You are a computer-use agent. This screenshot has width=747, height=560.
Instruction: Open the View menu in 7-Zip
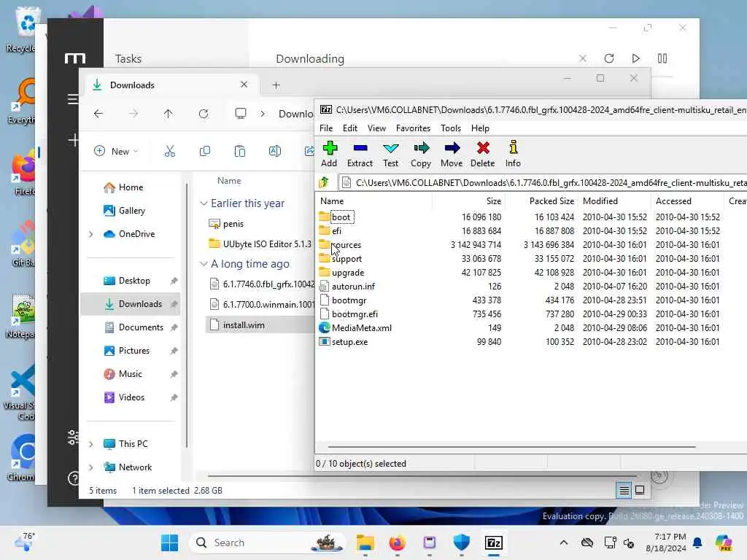(x=376, y=128)
